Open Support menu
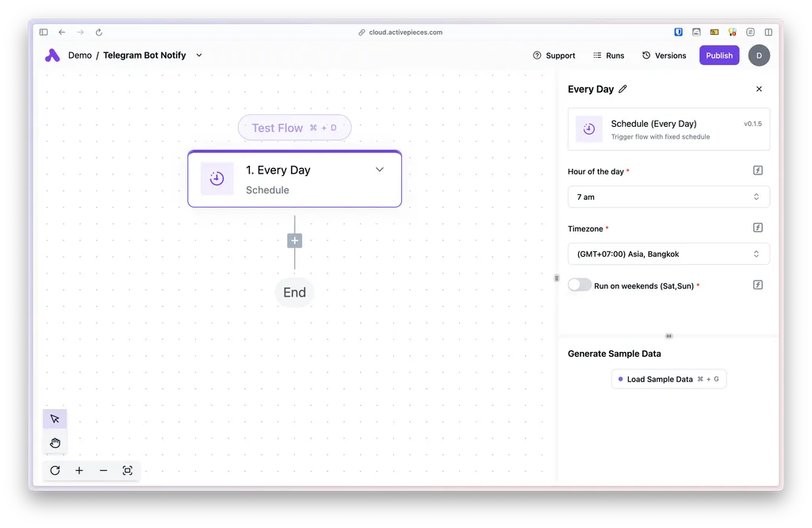The width and height of the screenshot is (812, 528). [x=554, y=55]
